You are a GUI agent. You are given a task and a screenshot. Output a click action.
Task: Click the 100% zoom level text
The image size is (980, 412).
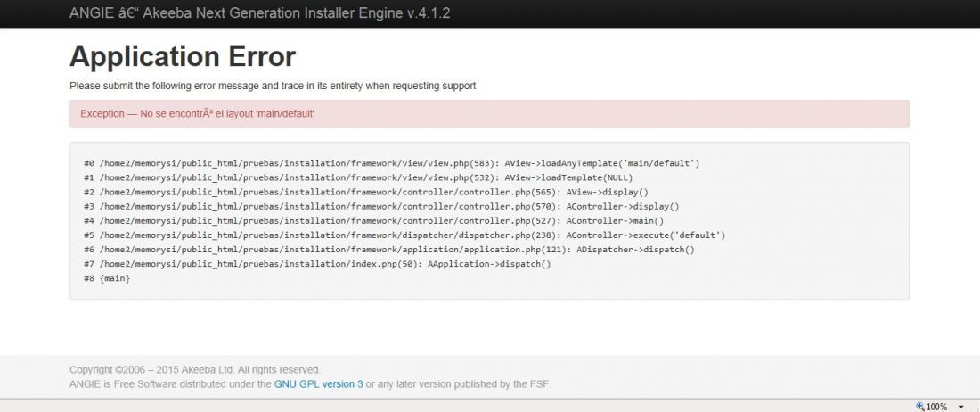936,407
